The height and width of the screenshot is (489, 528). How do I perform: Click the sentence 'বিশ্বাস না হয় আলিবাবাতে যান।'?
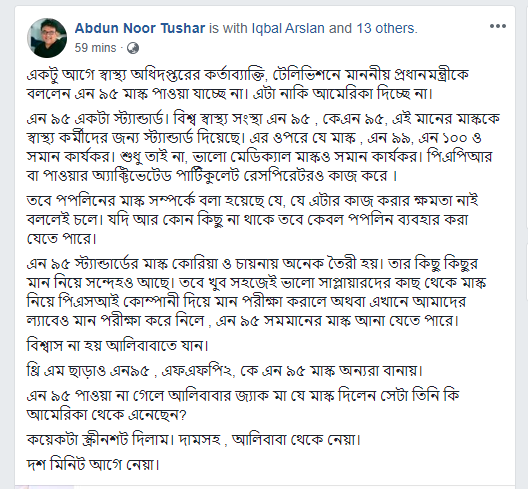click(x=118, y=345)
